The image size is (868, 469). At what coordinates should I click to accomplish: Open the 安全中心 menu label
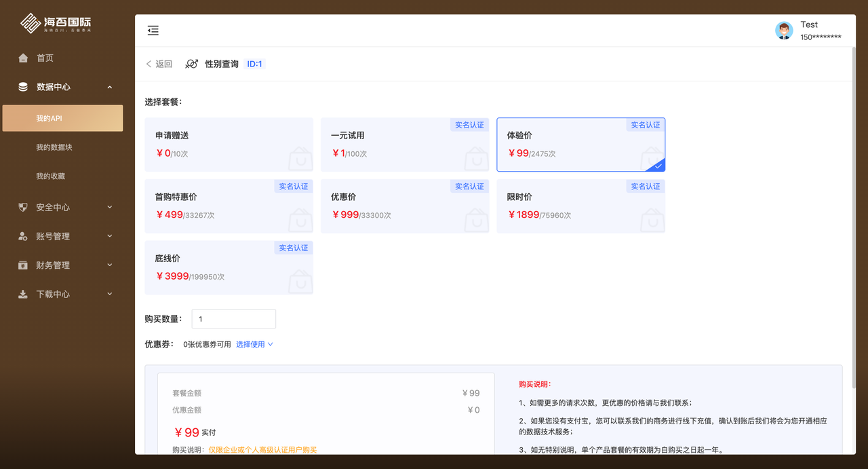tap(53, 207)
